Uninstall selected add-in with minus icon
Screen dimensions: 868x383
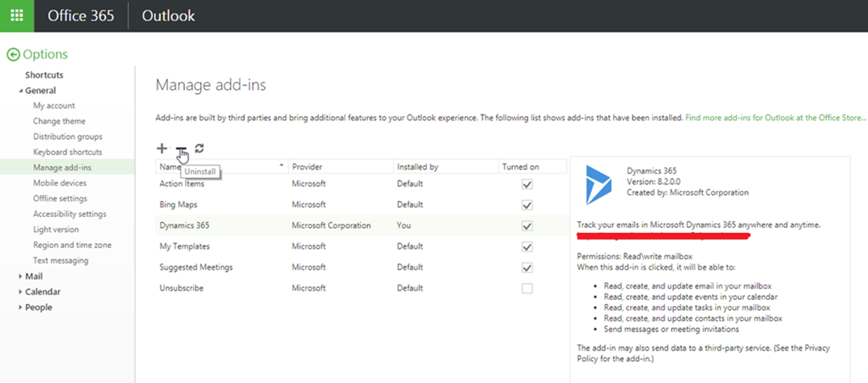181,149
